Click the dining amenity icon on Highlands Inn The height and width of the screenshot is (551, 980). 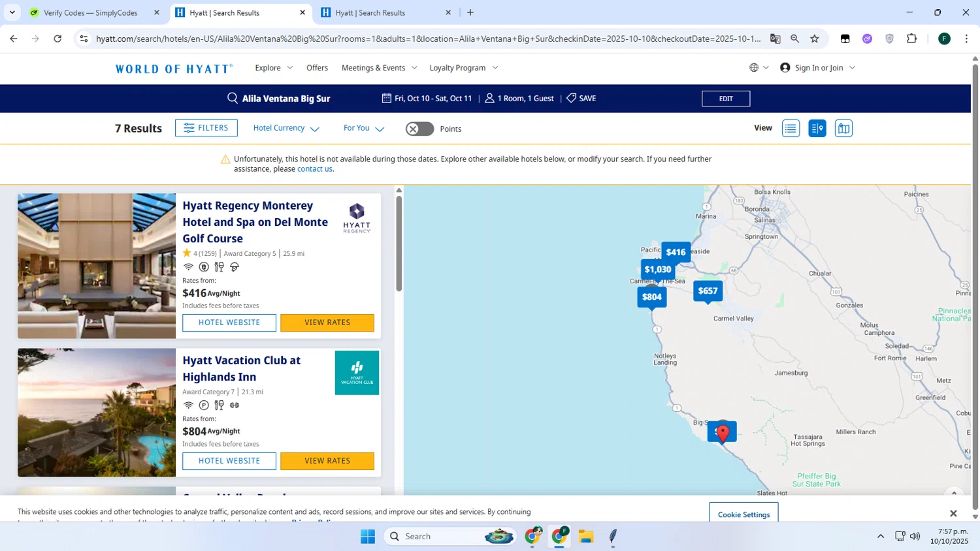coord(219,405)
